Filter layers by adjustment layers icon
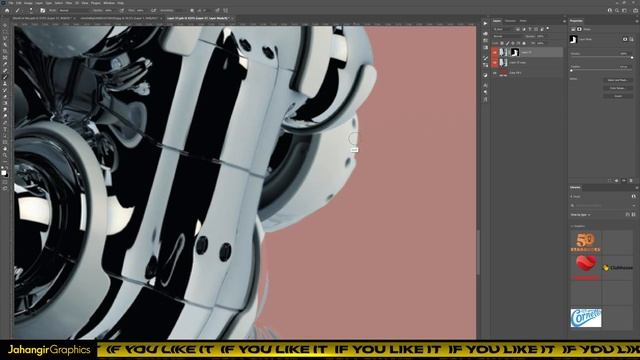The width and height of the screenshot is (640, 360). tap(524, 29)
